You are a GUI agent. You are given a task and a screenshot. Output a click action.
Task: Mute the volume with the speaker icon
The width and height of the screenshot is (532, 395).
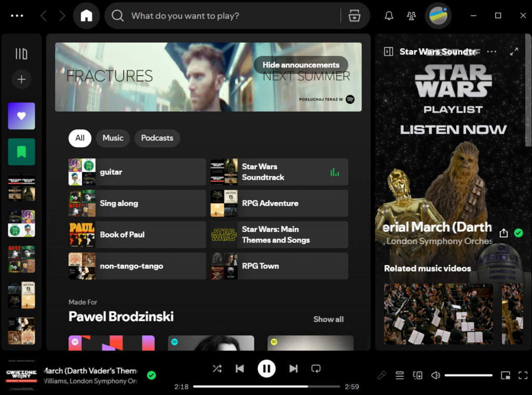[435, 375]
